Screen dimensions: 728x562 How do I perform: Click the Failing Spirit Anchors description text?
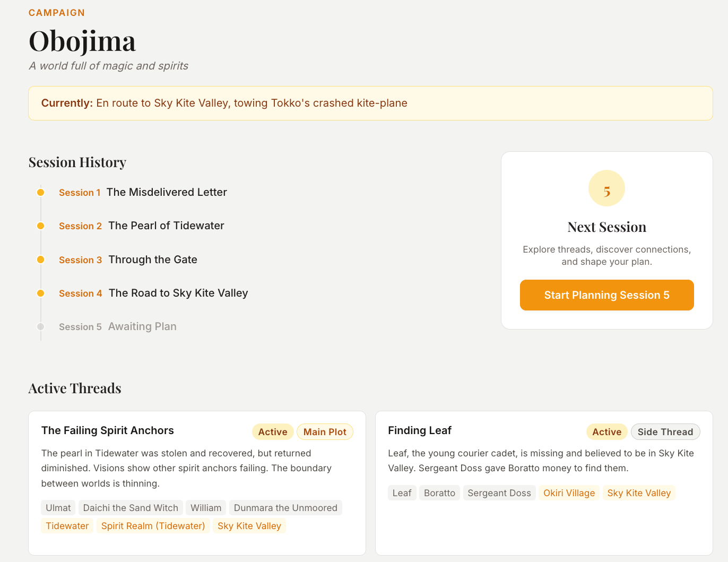[187, 468]
